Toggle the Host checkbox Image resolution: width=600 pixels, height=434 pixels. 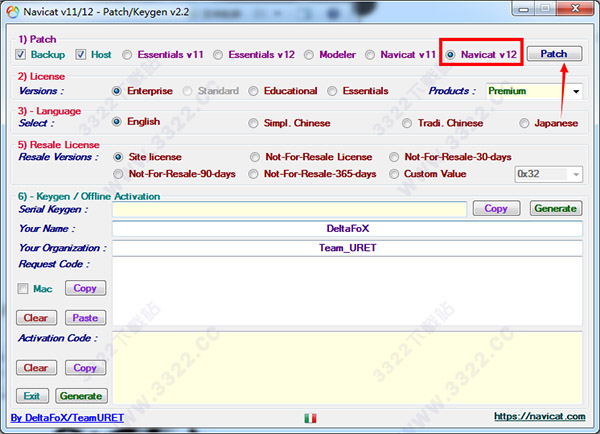(80, 54)
